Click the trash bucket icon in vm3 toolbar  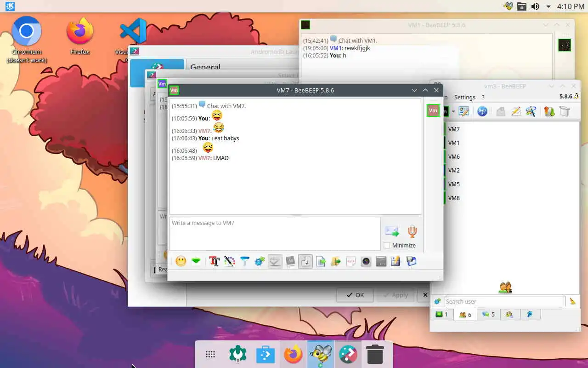(564, 111)
